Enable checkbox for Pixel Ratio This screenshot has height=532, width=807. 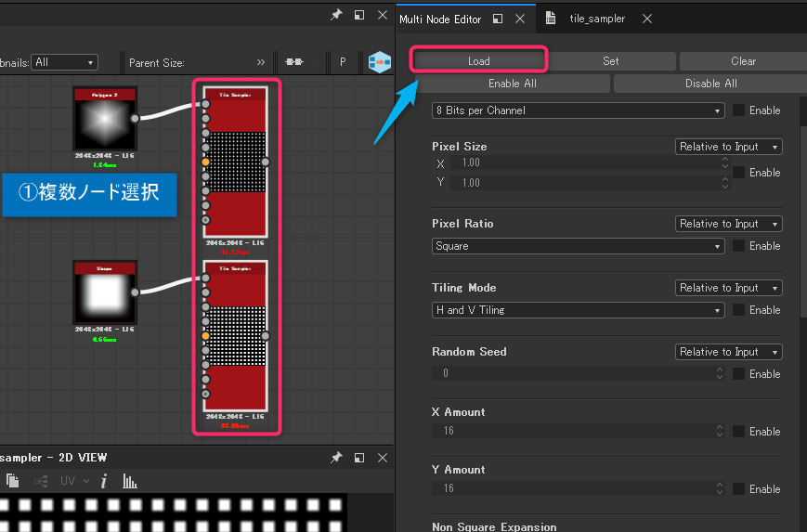click(738, 246)
